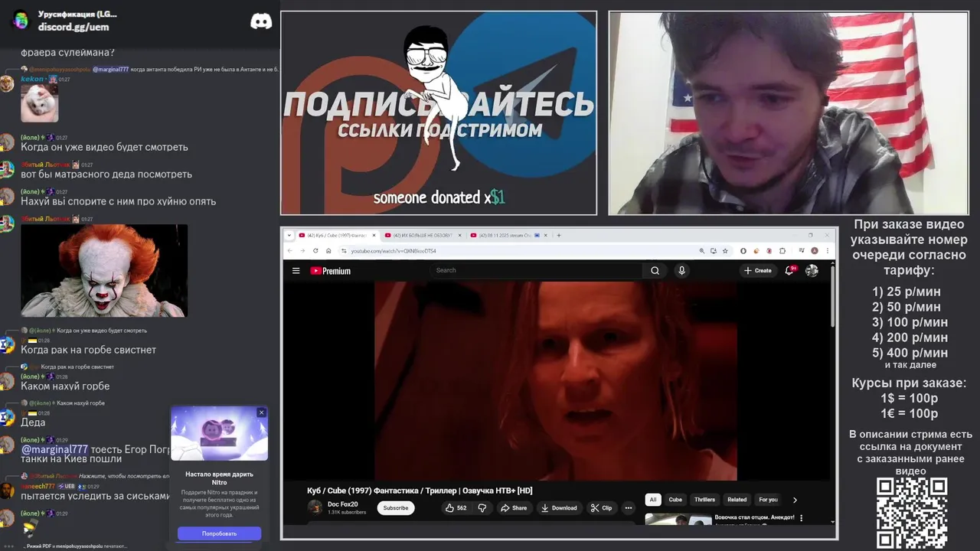Close the Nitro gift popup
The image size is (980, 551).
tap(261, 412)
